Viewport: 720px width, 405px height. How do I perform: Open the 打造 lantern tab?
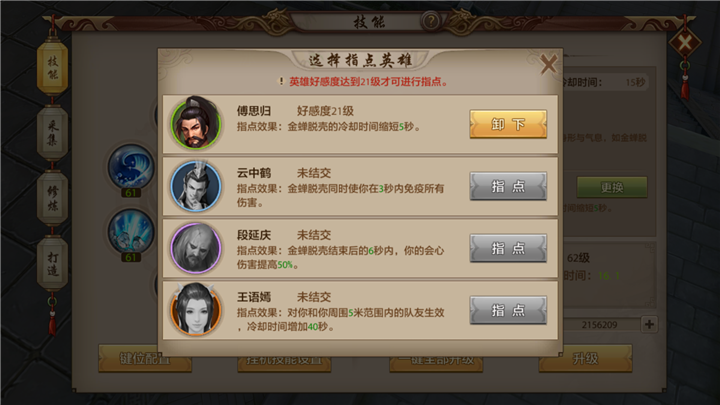(52, 264)
